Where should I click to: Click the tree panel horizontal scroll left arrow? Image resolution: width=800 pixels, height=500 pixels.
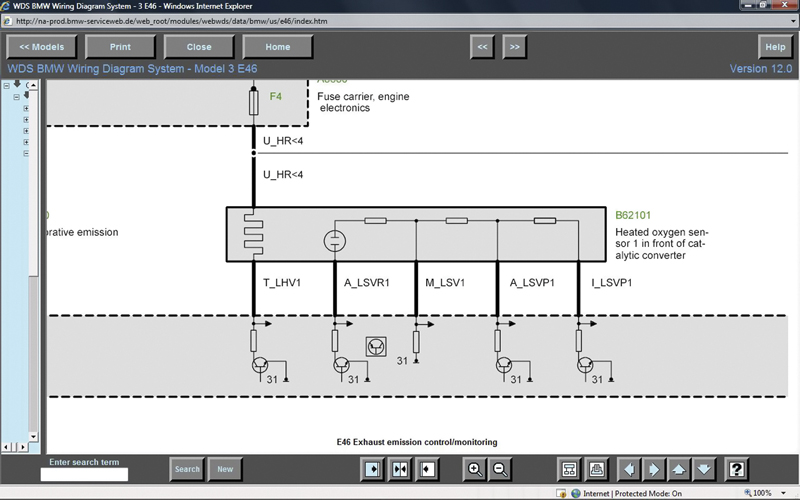(x=7, y=447)
